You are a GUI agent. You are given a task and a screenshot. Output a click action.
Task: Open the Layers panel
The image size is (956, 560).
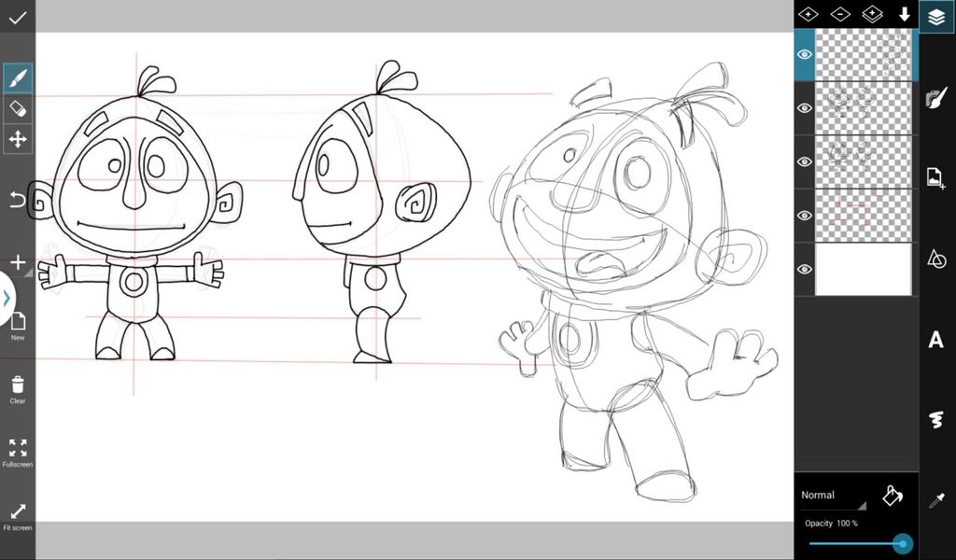(936, 17)
